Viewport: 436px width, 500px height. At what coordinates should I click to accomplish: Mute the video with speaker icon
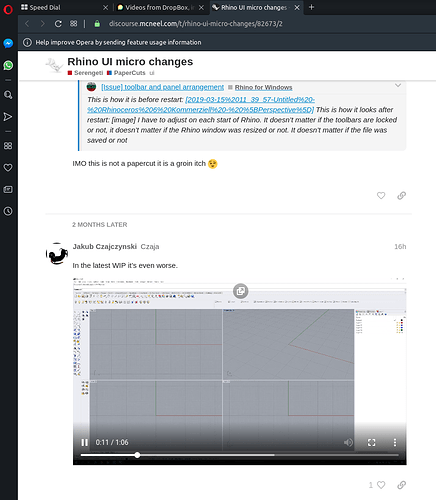point(348,442)
